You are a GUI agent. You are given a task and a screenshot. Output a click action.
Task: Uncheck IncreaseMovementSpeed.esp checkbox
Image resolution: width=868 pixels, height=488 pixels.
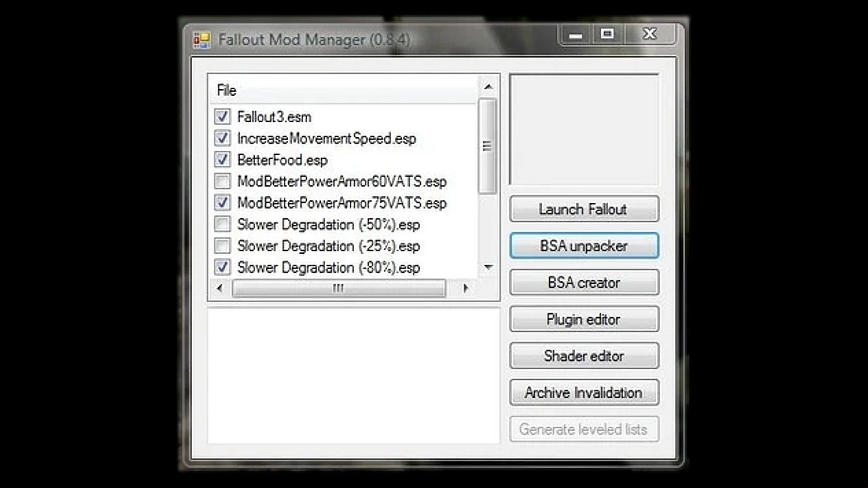tap(222, 138)
